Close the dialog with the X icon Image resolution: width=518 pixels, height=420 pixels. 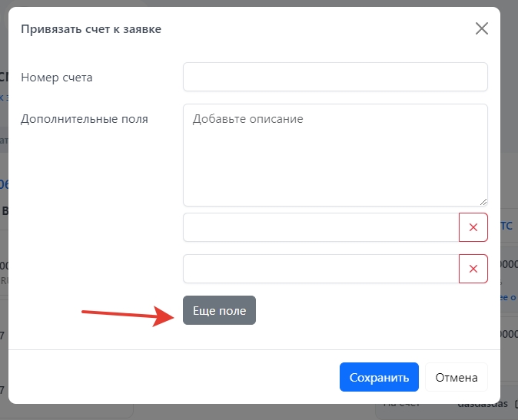482,29
